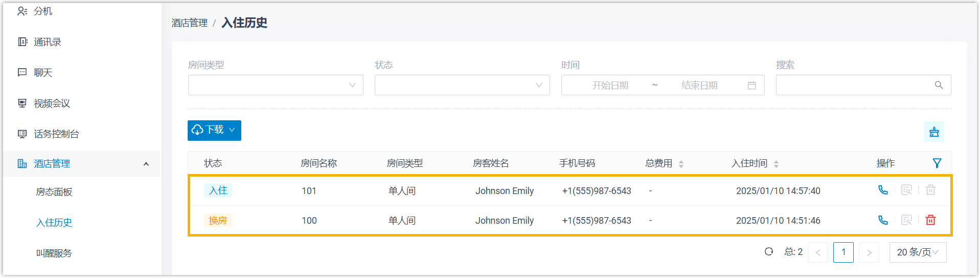Click the 开始日期 start date field
This screenshot has height=278, width=980.
tap(610, 85)
